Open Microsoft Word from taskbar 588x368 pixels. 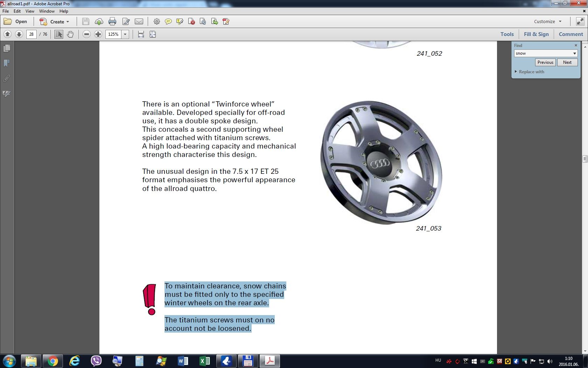click(x=183, y=361)
